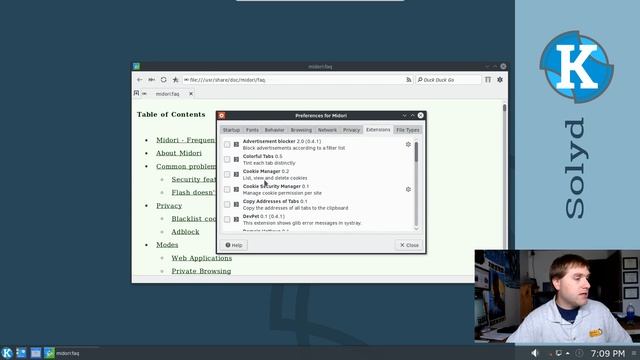
Task: Enable the Colorful Tabs extension
Action: (227, 160)
